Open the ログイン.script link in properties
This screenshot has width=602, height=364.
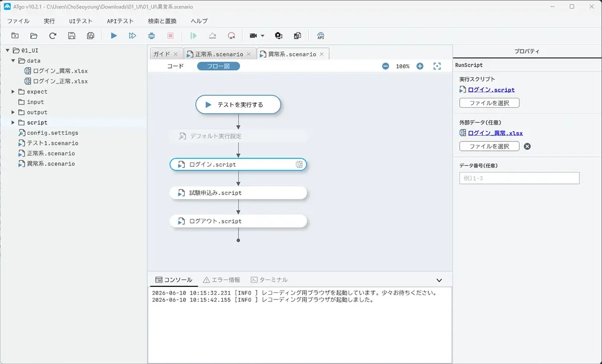coord(491,90)
